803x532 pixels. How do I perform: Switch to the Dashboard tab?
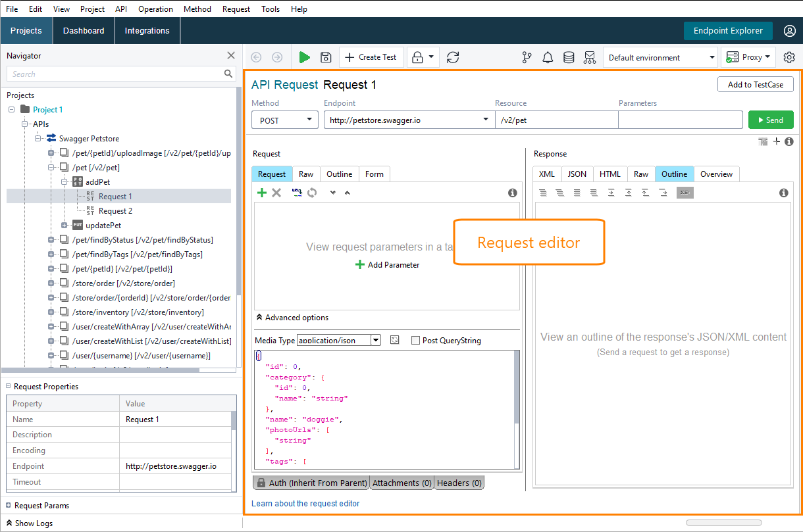click(x=84, y=31)
